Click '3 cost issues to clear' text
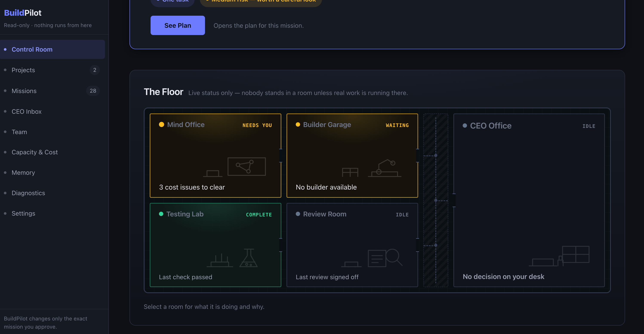The width and height of the screenshot is (644, 334). tap(192, 187)
